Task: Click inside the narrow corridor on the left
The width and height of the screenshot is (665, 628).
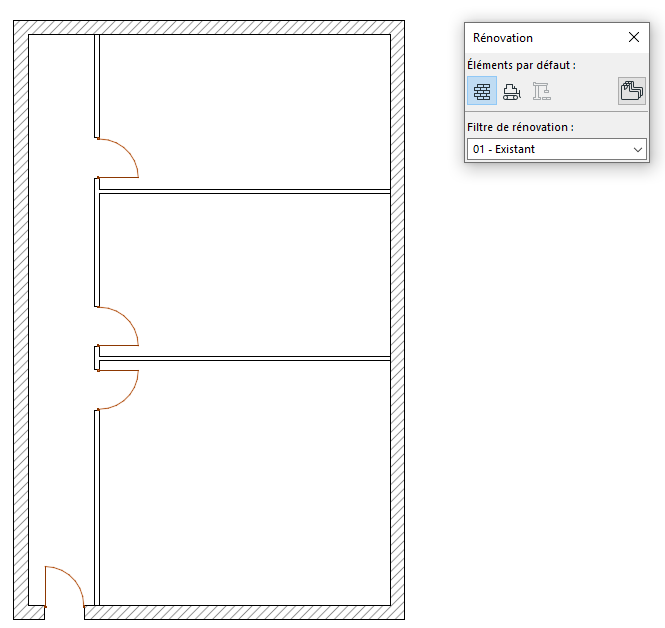Action: 60,300
